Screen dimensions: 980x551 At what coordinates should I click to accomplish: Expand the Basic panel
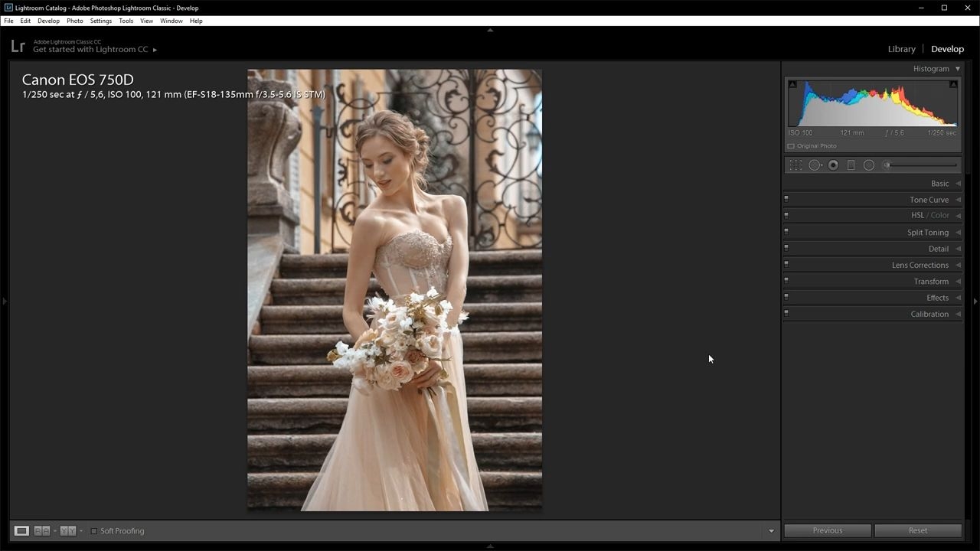(873, 184)
